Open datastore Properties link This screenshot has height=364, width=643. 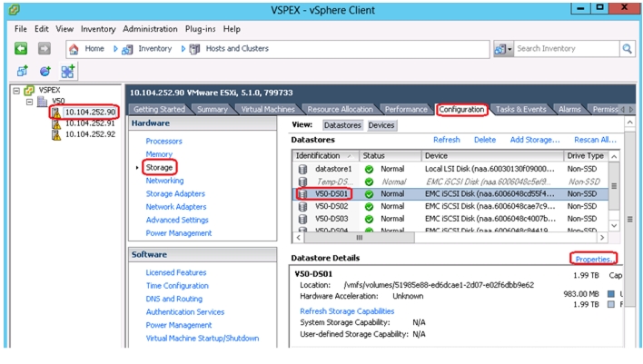point(594,259)
